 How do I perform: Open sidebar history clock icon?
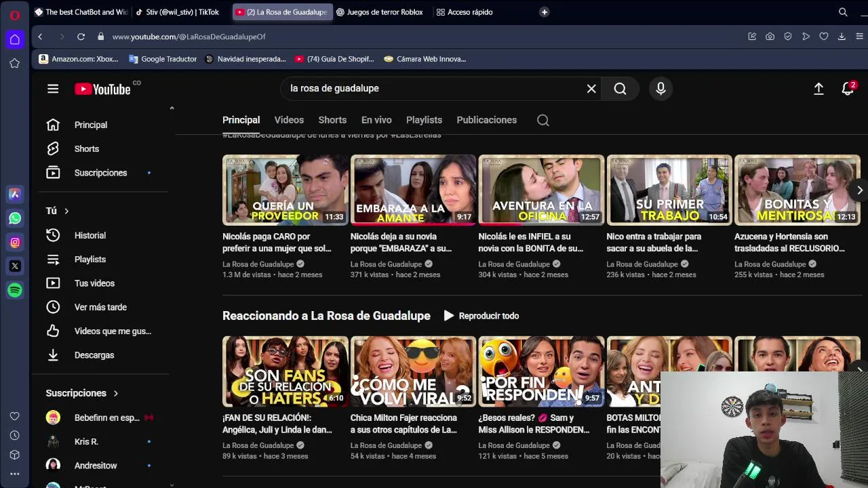[15, 436]
